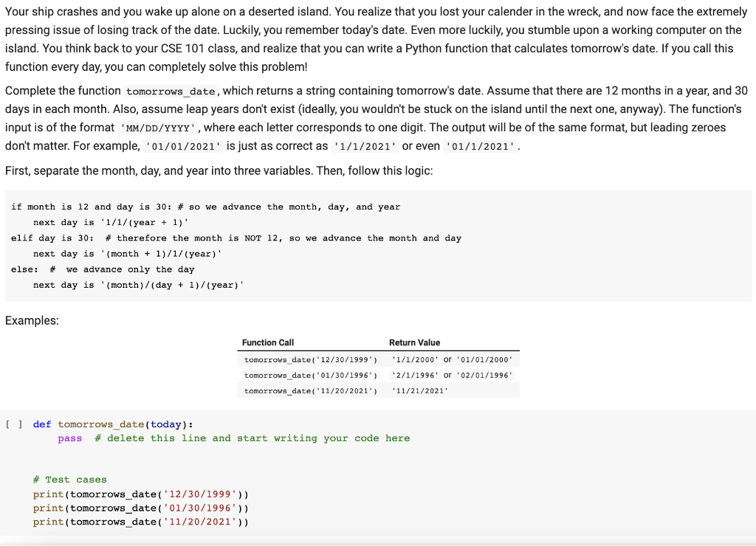Click table cell tomorrows_date('12/30/1999')
The image size is (756, 546).
click(311, 360)
